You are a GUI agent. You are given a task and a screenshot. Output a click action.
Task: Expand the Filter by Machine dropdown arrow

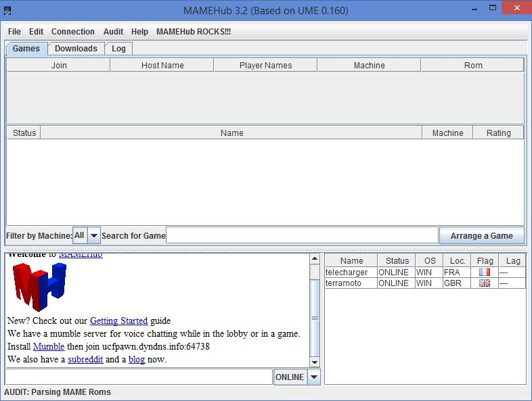(x=94, y=235)
